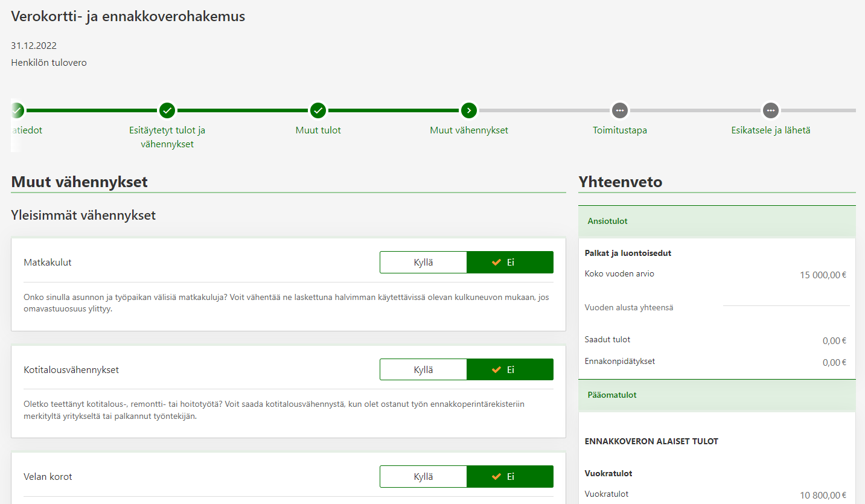Click the Esitäytetyt tulot ja vähennykset checkmark icon
Screen dimensions: 865x504
coord(167,110)
